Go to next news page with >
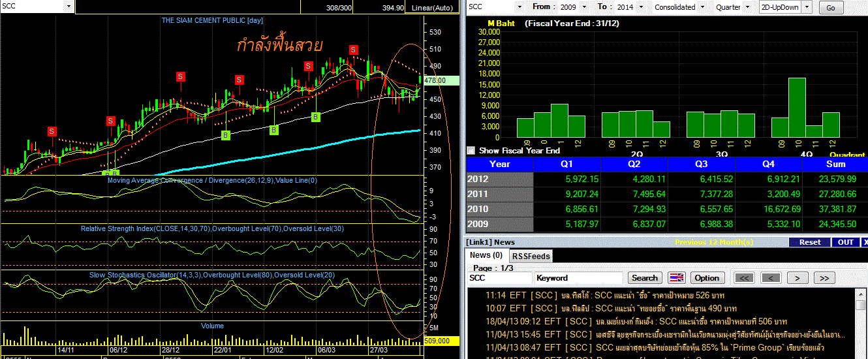 pyautogui.click(x=797, y=277)
